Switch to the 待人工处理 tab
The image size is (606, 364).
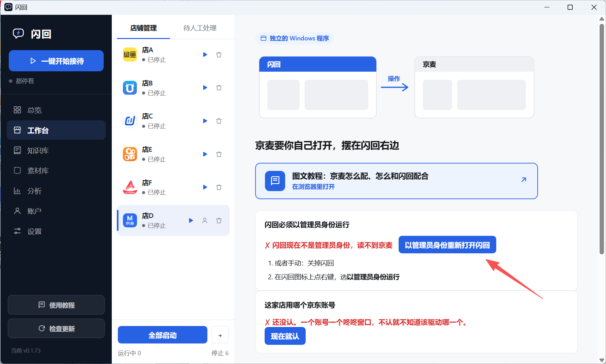pyautogui.click(x=200, y=28)
